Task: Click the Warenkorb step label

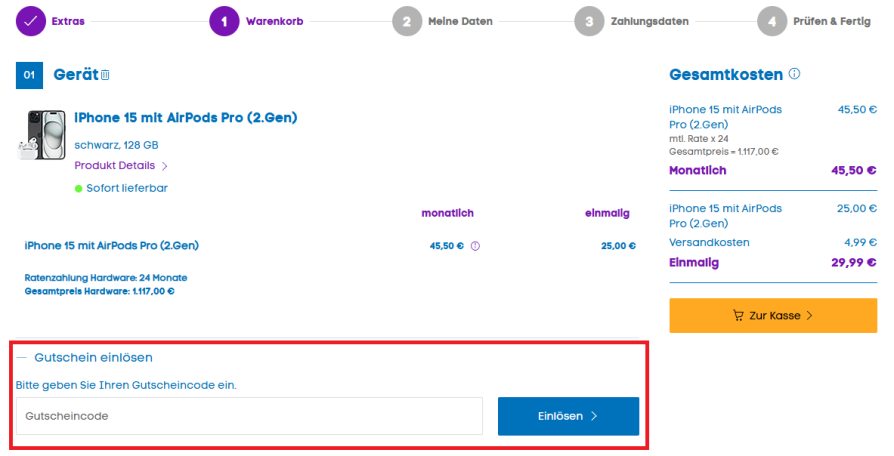Action: [274, 22]
